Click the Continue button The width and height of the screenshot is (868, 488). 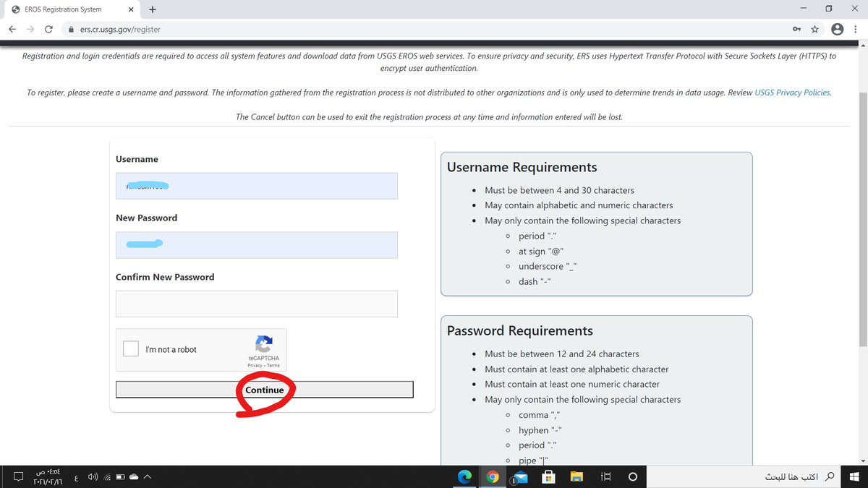(264, 390)
